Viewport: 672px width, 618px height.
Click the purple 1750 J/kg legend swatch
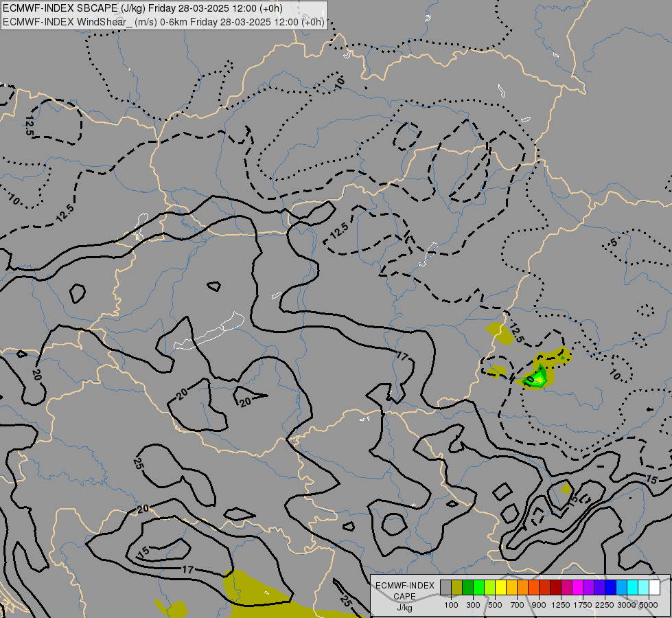coord(588,588)
